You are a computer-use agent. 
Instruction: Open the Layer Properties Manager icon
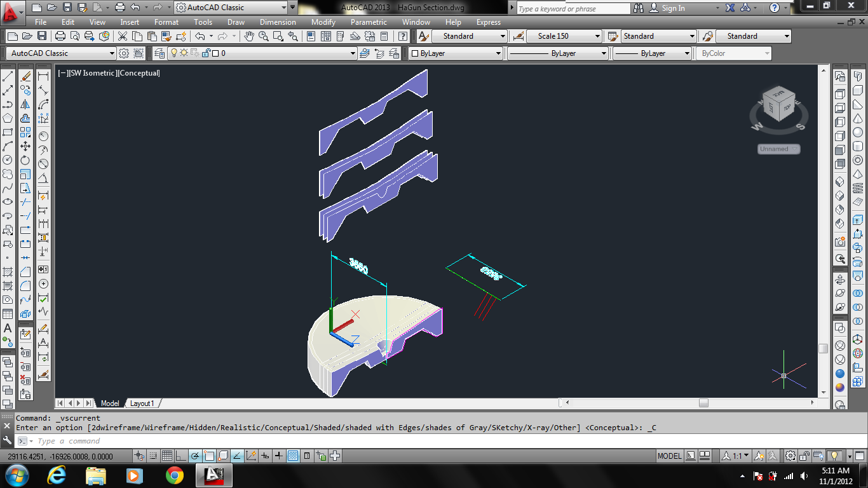tap(159, 53)
